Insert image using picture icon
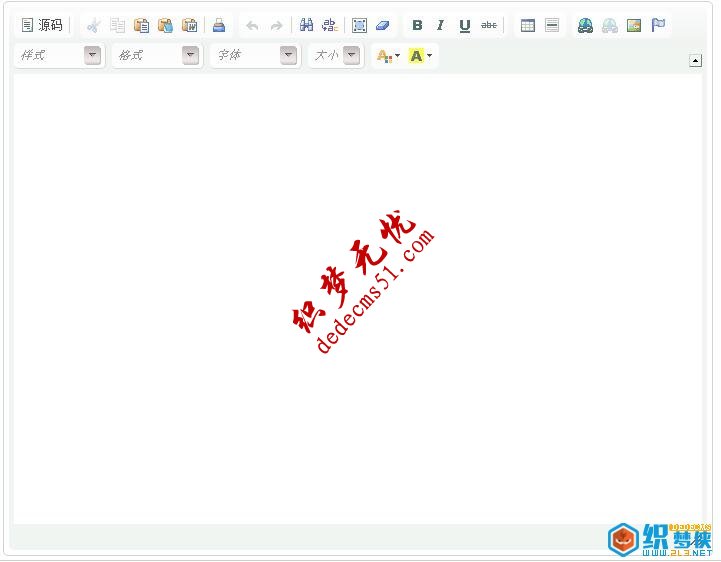 tap(634, 25)
